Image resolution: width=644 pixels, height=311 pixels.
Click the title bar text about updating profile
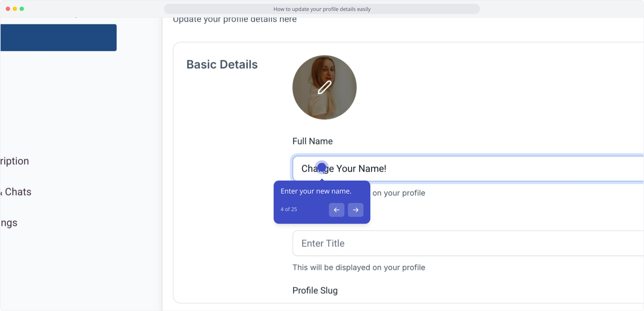point(322,9)
